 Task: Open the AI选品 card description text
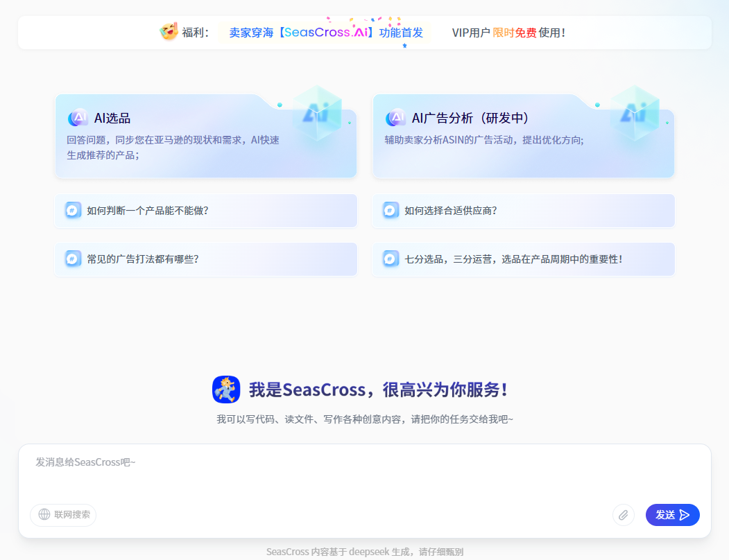click(173, 147)
